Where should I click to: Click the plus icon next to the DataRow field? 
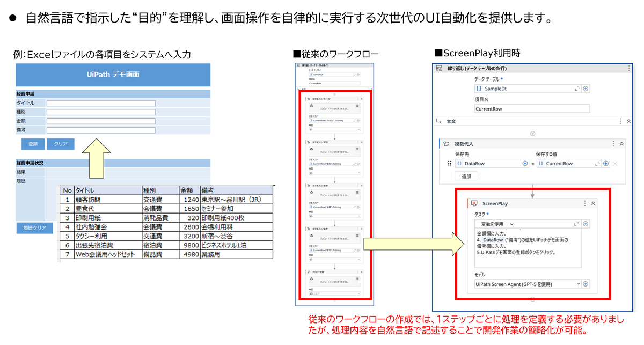pyautogui.click(x=525, y=164)
